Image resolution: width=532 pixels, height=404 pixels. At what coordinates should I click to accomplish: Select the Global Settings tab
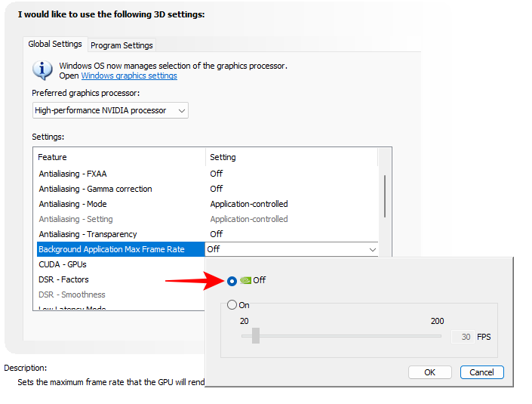click(55, 45)
